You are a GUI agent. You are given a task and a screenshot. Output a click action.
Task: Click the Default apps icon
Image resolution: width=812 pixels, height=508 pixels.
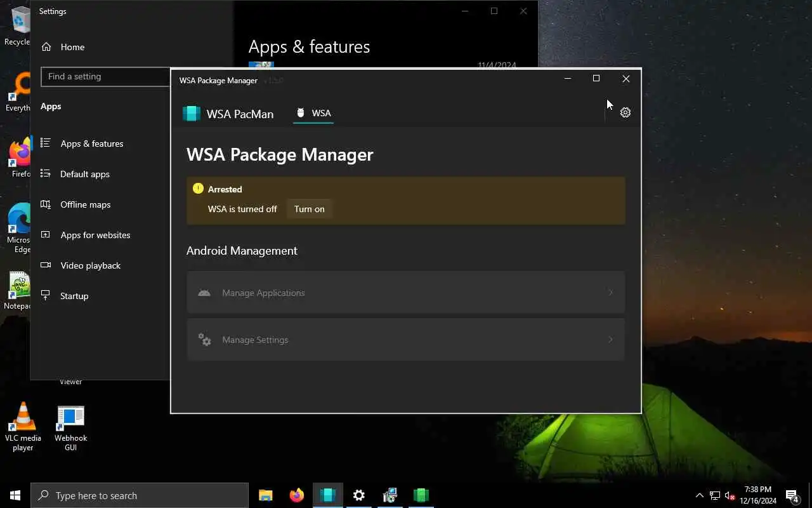click(46, 173)
